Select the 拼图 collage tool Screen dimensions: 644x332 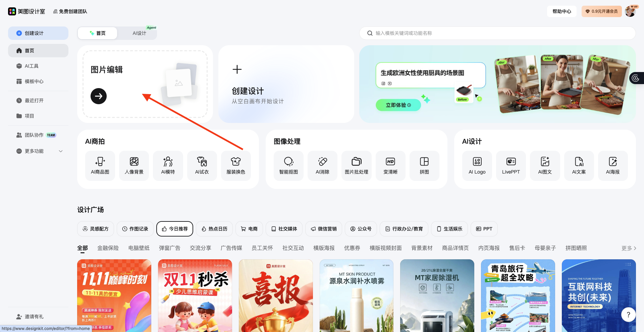tap(424, 166)
